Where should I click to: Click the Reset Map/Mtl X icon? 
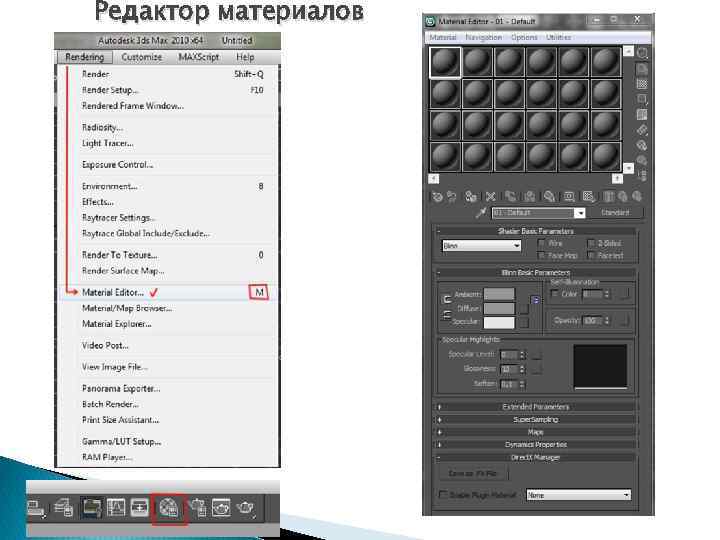coord(490,197)
